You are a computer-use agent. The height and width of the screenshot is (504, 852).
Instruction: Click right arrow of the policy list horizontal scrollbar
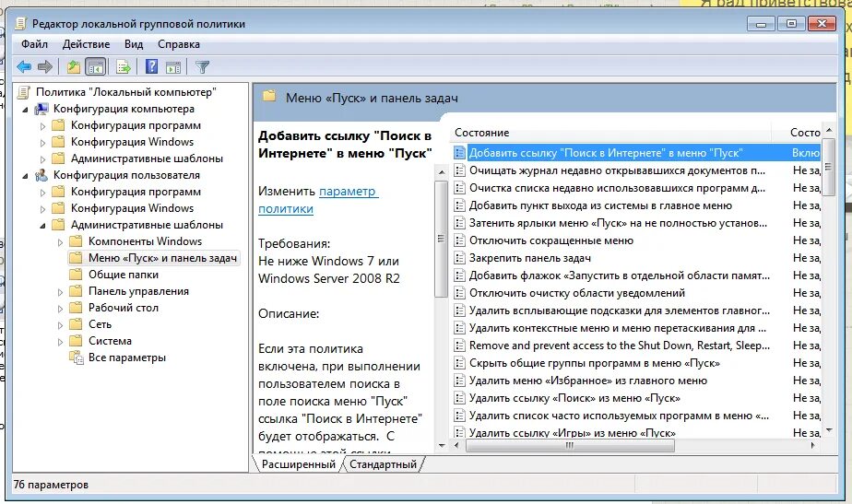813,445
